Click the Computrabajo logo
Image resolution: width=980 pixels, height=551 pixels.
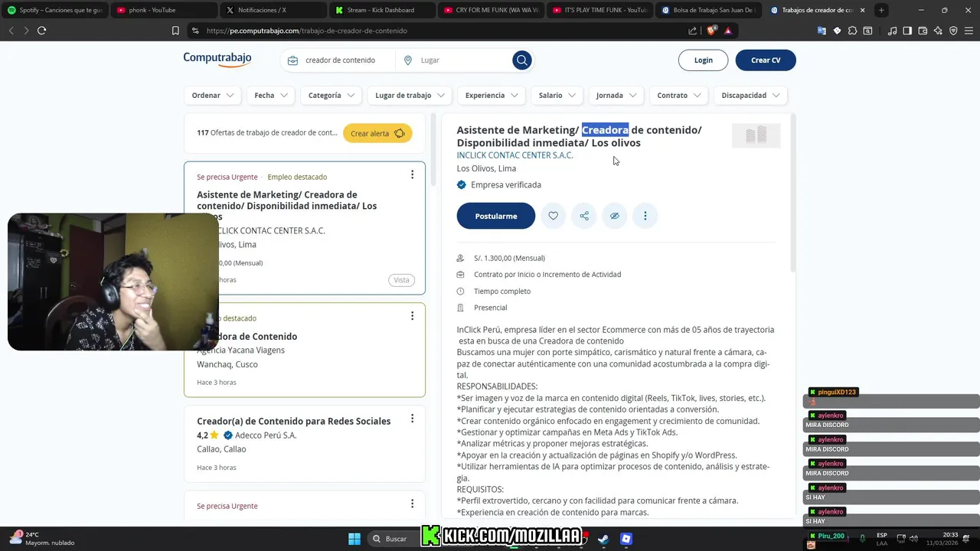217,59
